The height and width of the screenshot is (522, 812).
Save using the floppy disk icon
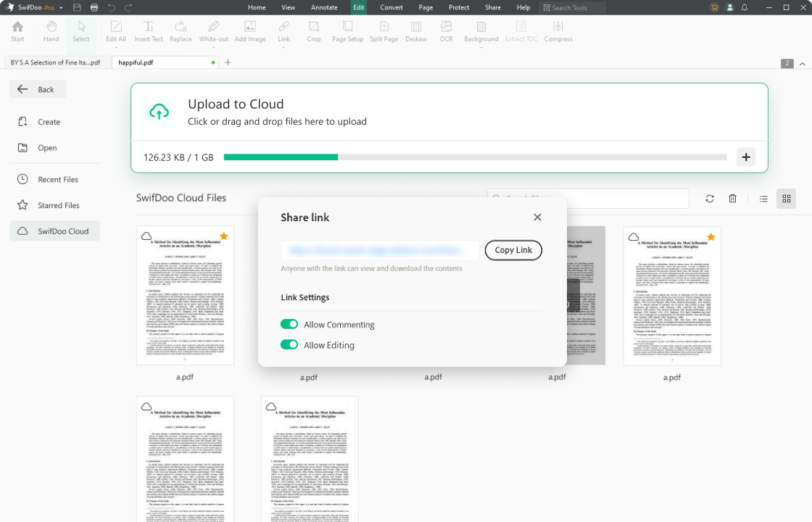(77, 8)
